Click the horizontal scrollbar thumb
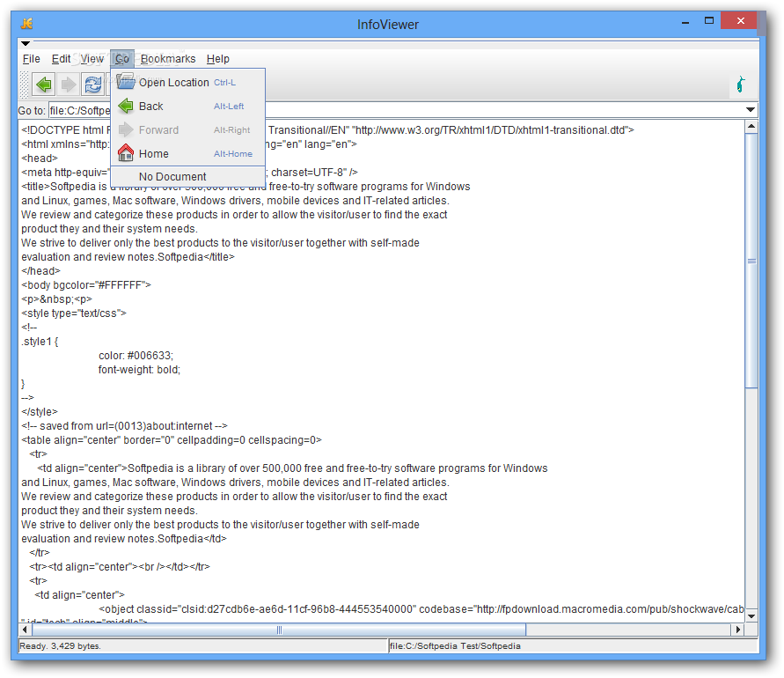Screen dimensions: 784x678 click(x=279, y=630)
